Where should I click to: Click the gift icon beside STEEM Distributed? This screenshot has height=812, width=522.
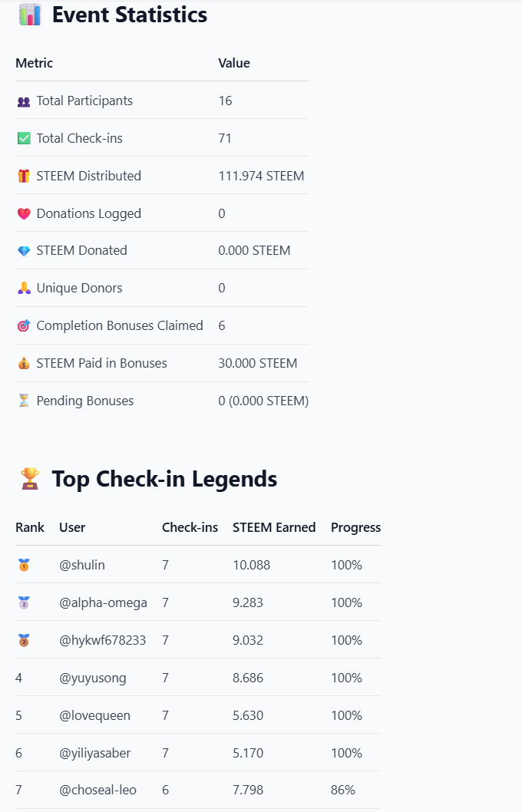pyautogui.click(x=24, y=176)
